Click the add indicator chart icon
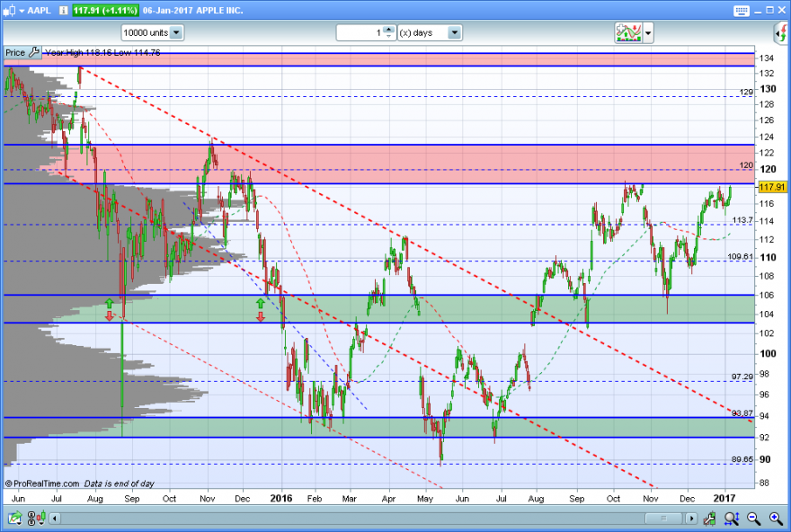Viewport: 791px width, 532px height. point(628,32)
